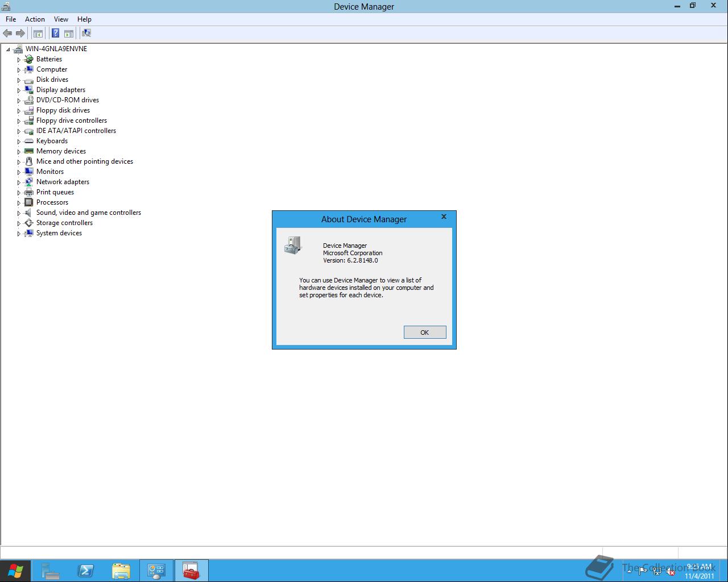Click the Scan for hardware changes icon

86,34
